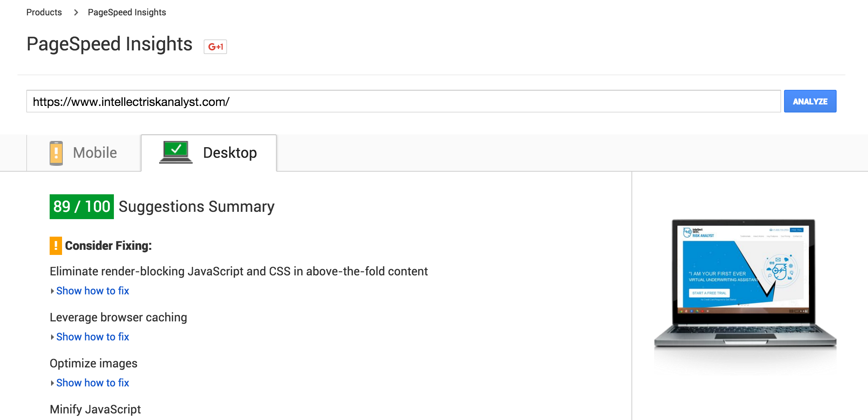The image size is (868, 420).
Task: Show how to fix render-blocking link
Action: coord(93,291)
